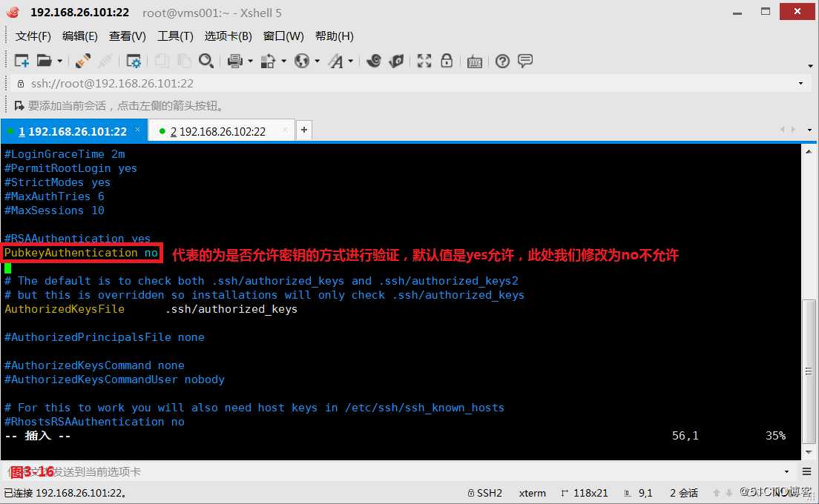Expand the address bar dropdown arrow
This screenshot has height=504, width=819.
click(x=801, y=83)
